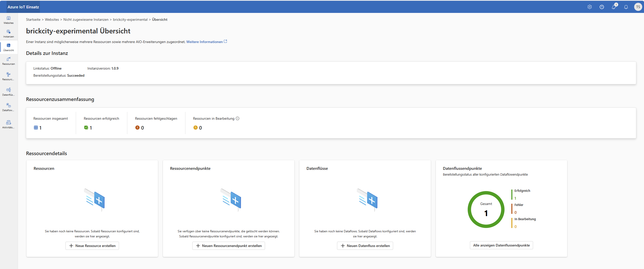Open the icon with badge count 1
The height and width of the screenshot is (269, 644).
point(614,7)
